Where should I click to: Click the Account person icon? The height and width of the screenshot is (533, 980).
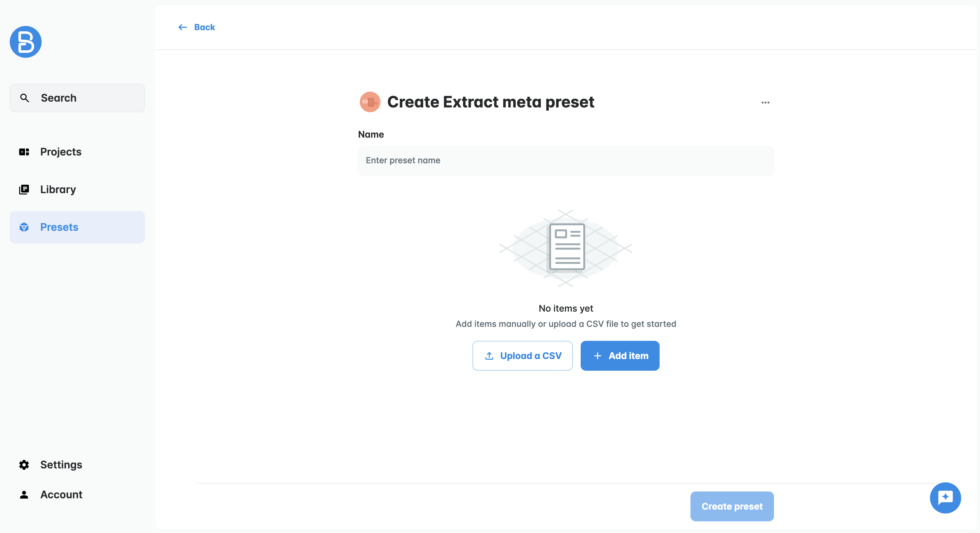24,495
